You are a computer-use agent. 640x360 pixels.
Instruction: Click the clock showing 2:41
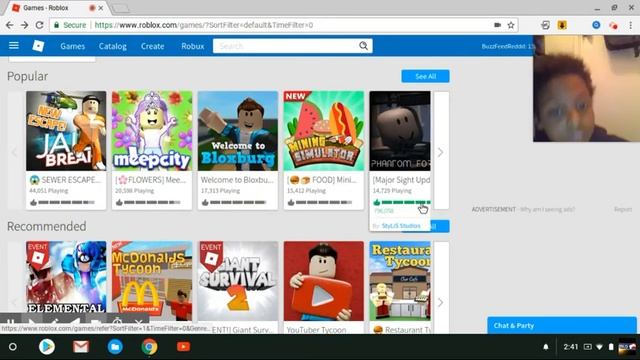pyautogui.click(x=571, y=347)
